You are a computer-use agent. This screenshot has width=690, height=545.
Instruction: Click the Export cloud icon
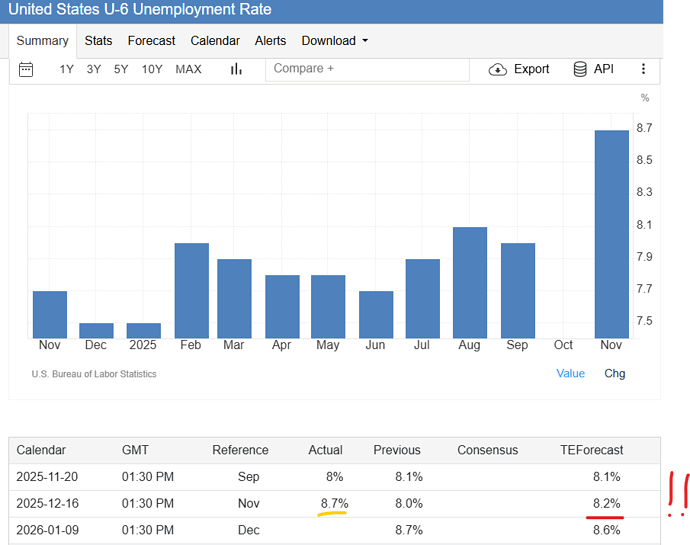pyautogui.click(x=498, y=69)
